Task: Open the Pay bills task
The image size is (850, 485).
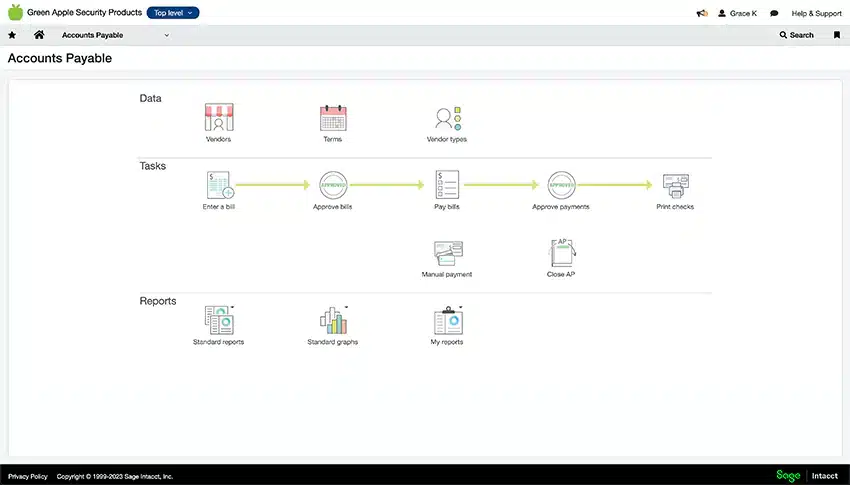Action: [x=447, y=185]
